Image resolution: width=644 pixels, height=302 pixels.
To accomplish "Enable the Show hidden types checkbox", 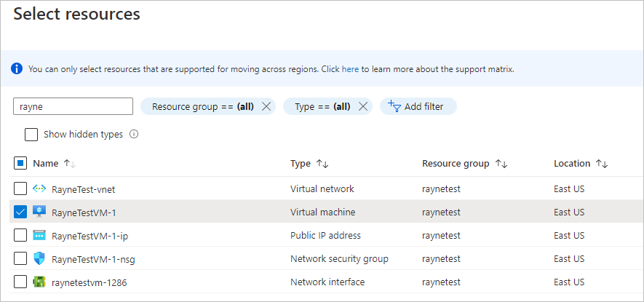I will [31, 135].
